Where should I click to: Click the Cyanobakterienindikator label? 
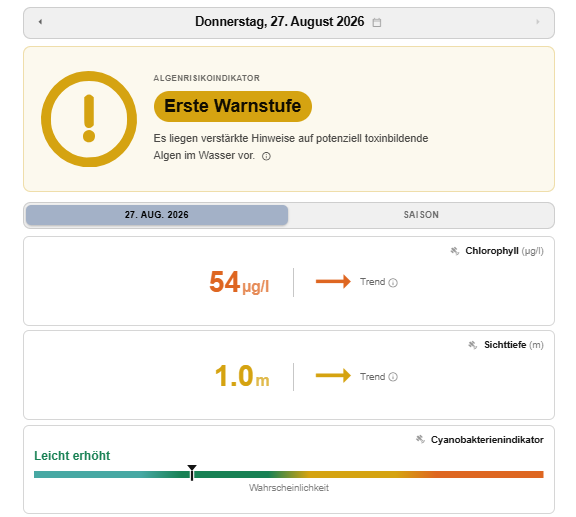487,439
